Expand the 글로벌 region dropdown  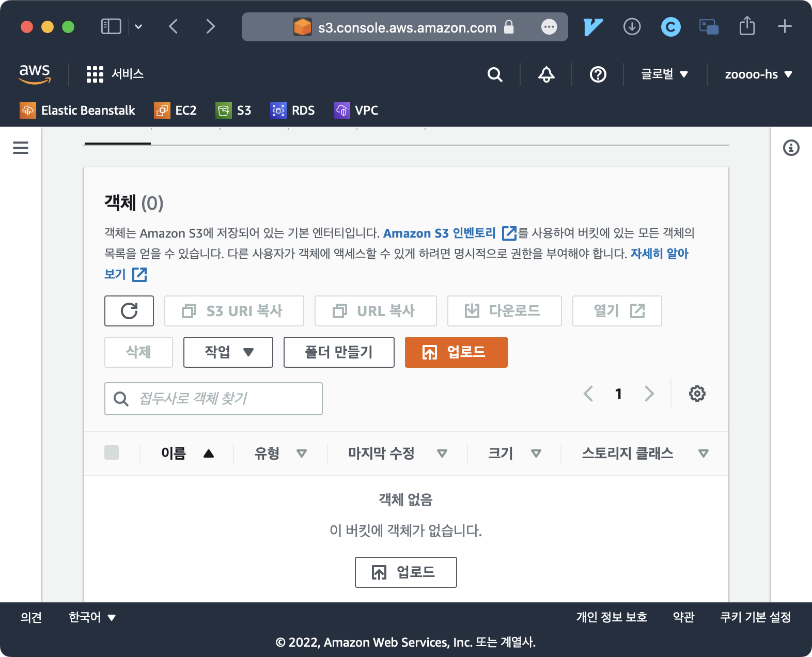click(x=664, y=74)
